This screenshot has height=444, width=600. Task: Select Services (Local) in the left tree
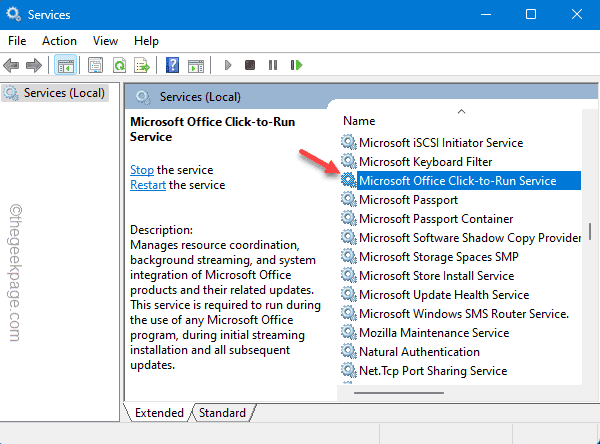(x=55, y=93)
